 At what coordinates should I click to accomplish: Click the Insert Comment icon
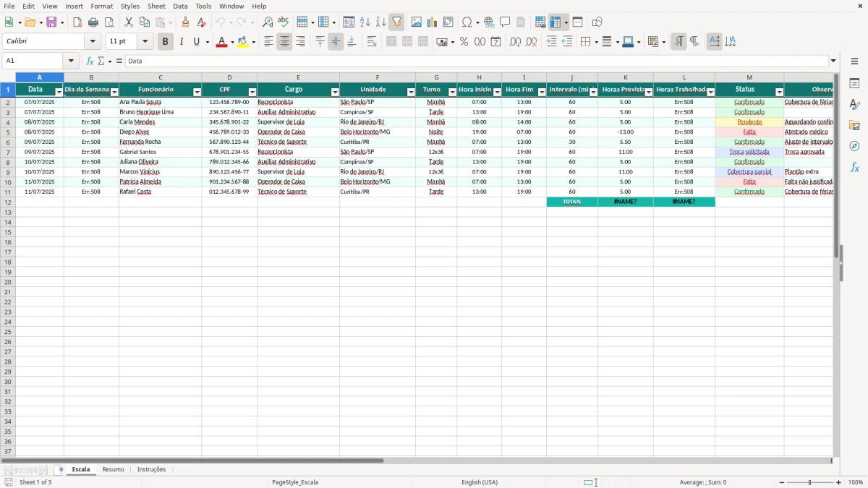(505, 22)
